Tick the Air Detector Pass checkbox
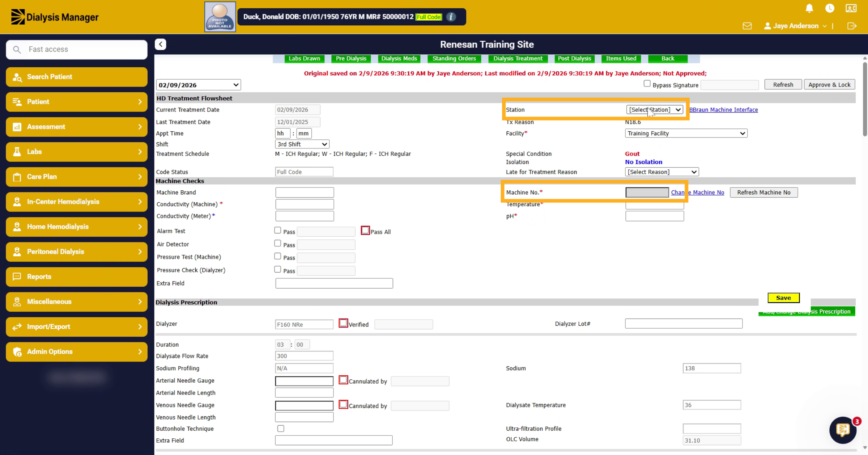The image size is (868, 455). coord(277,243)
